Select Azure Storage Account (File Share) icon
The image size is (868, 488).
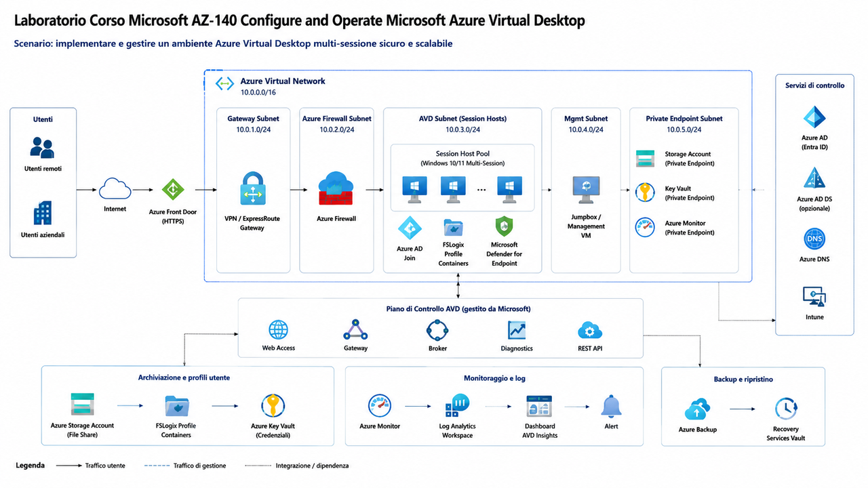tap(82, 405)
